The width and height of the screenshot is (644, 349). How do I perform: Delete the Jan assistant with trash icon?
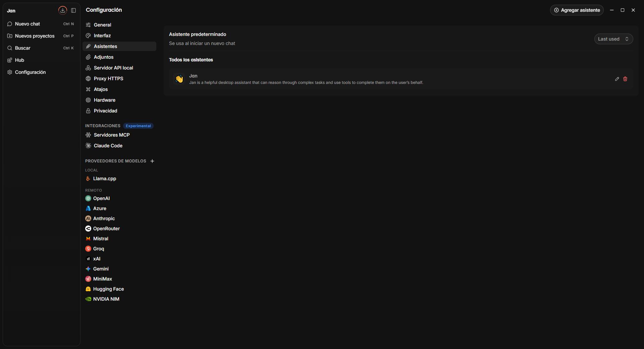coord(625,79)
